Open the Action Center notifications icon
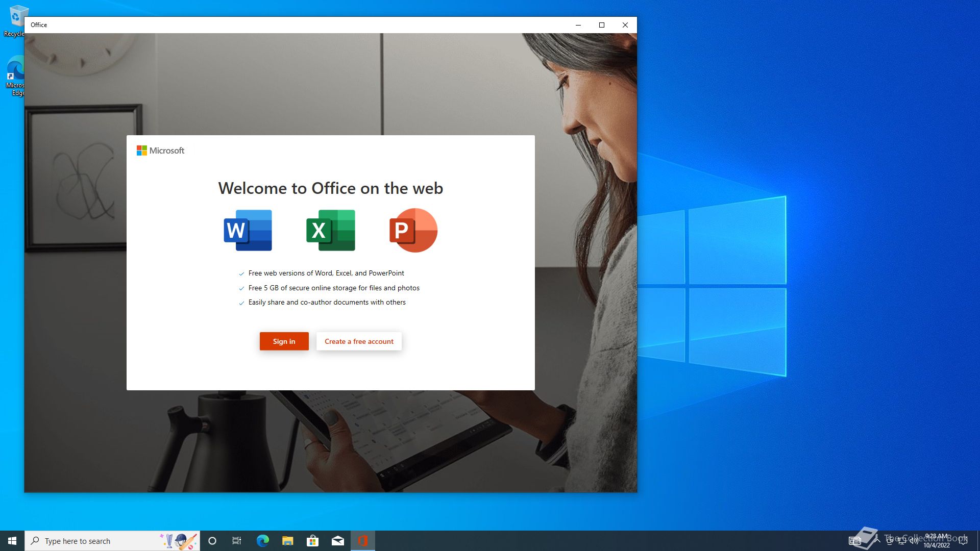 pyautogui.click(x=963, y=541)
